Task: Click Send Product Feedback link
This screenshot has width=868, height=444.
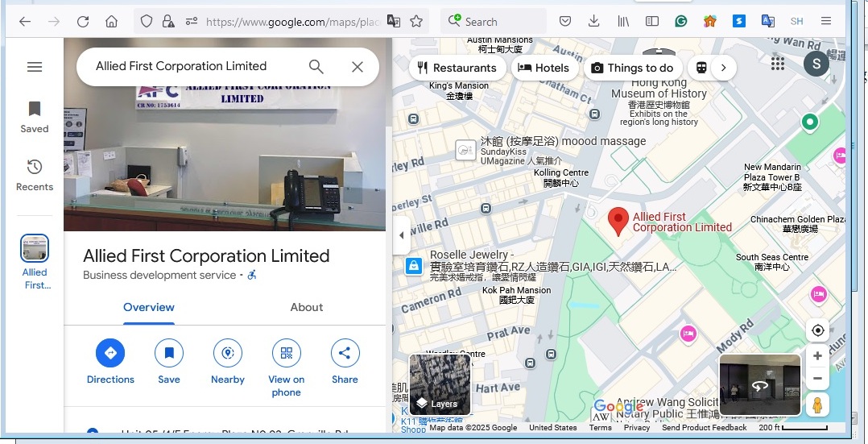Action: point(704,427)
